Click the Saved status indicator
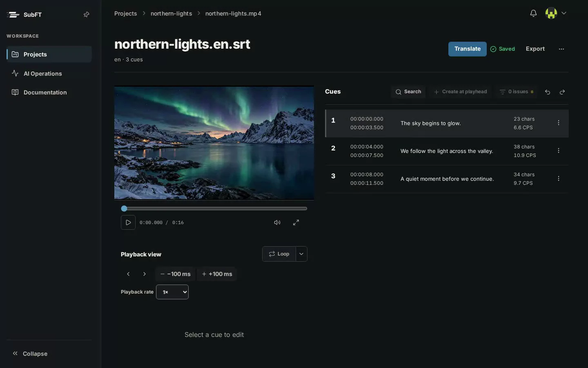The width and height of the screenshot is (588, 368). point(503,49)
